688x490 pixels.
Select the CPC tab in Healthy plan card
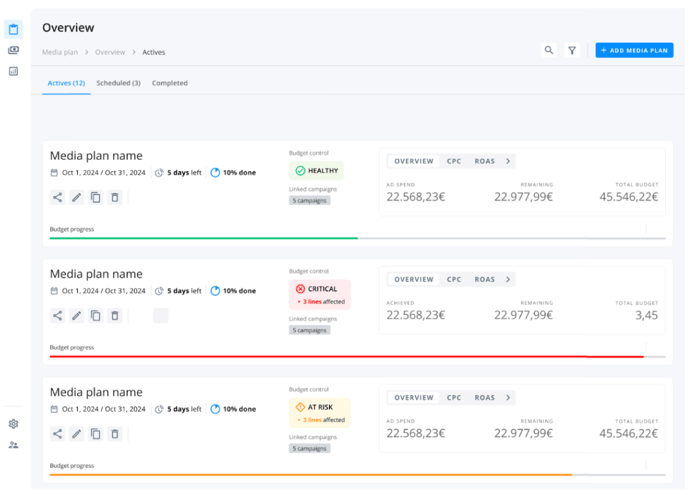tap(454, 161)
